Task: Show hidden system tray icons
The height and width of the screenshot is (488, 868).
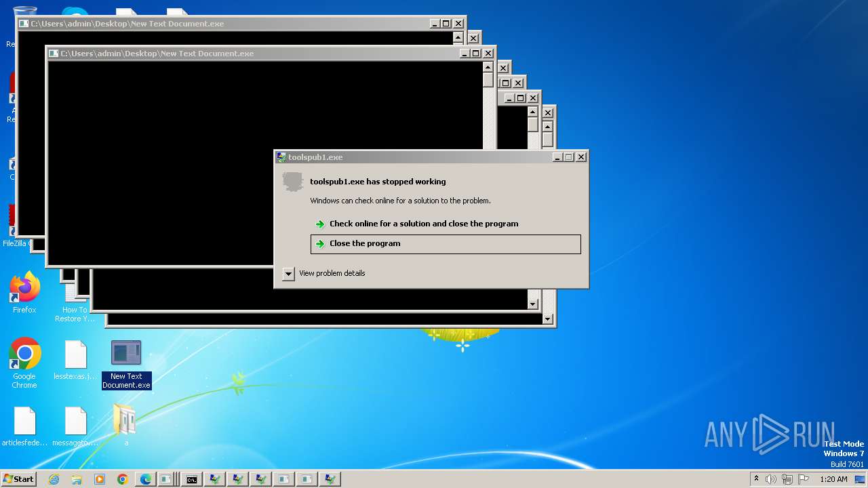Action: coord(756,479)
